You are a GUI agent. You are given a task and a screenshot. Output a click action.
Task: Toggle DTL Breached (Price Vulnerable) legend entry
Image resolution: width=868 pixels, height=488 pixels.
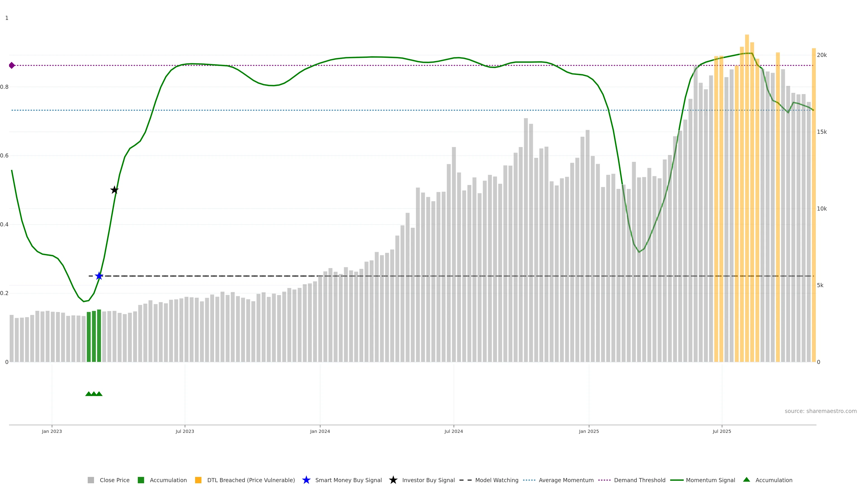tap(251, 480)
